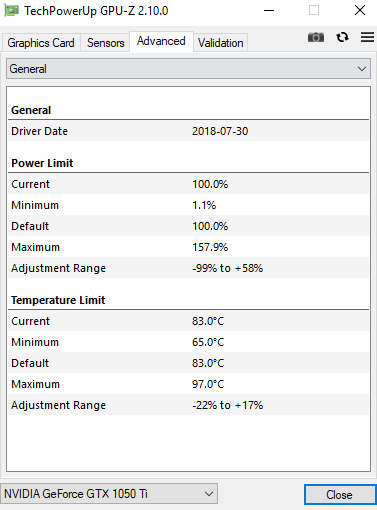The image size is (377, 510).
Task: Take a screenshot with the camera icon
Action: pos(316,37)
